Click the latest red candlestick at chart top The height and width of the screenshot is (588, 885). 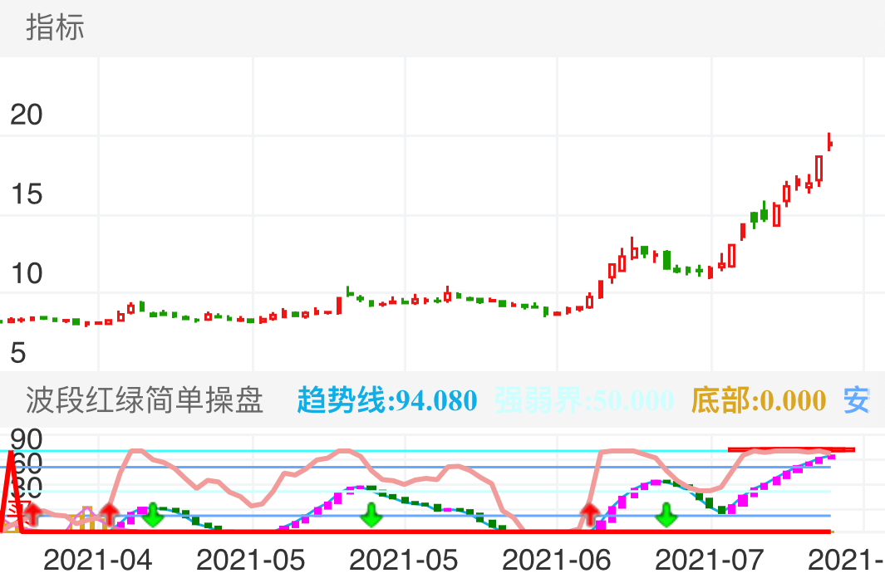tap(829, 143)
